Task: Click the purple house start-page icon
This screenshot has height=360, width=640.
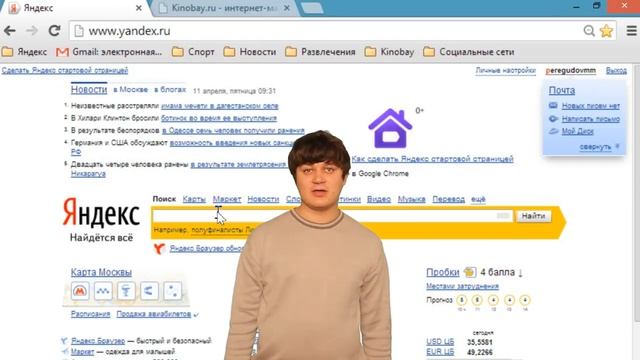Action: pos(390,128)
